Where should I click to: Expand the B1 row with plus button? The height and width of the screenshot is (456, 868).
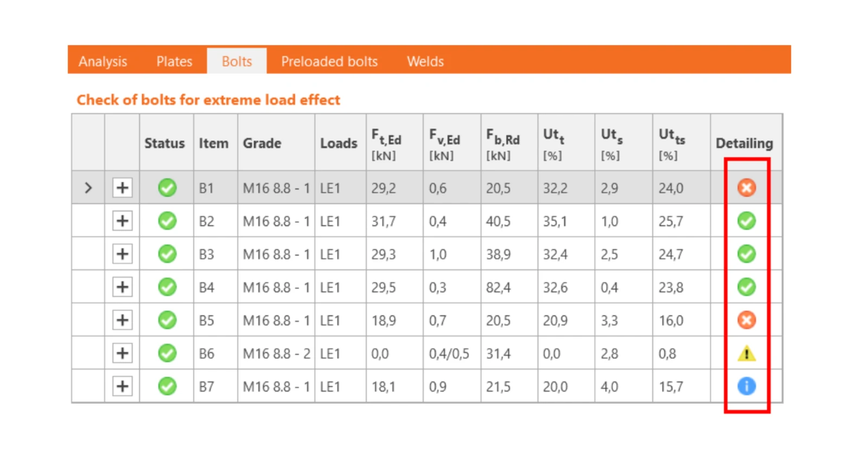123,188
